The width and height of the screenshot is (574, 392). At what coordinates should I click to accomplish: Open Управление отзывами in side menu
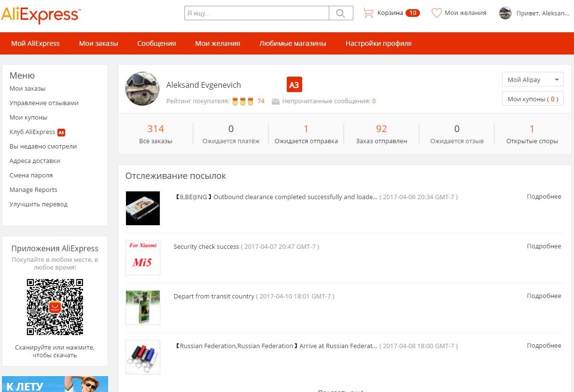44,103
